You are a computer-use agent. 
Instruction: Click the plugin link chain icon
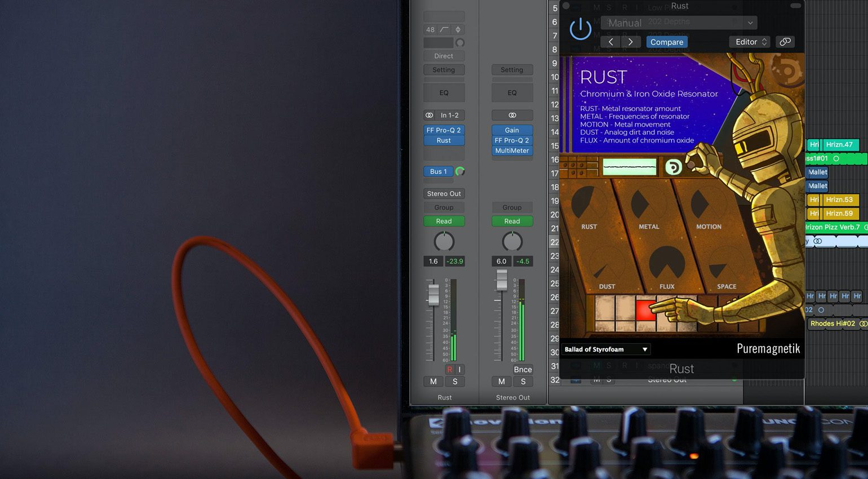pos(785,42)
